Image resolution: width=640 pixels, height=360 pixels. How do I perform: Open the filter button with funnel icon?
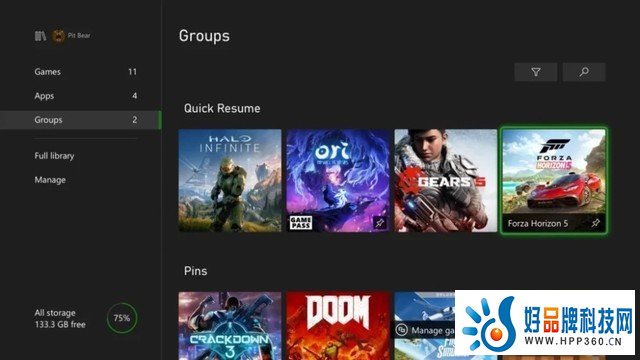pos(536,72)
